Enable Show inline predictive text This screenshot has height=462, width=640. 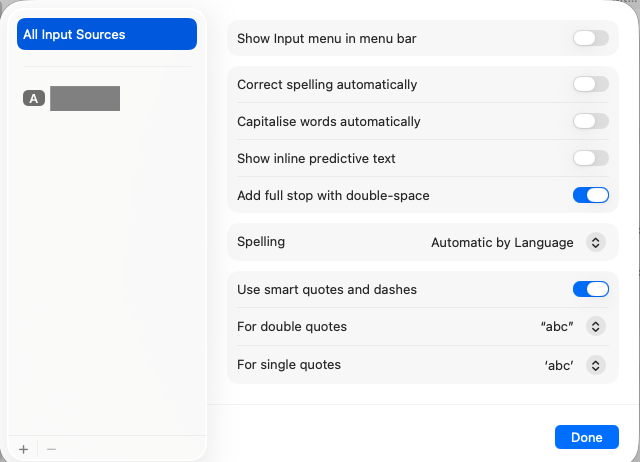click(590, 158)
